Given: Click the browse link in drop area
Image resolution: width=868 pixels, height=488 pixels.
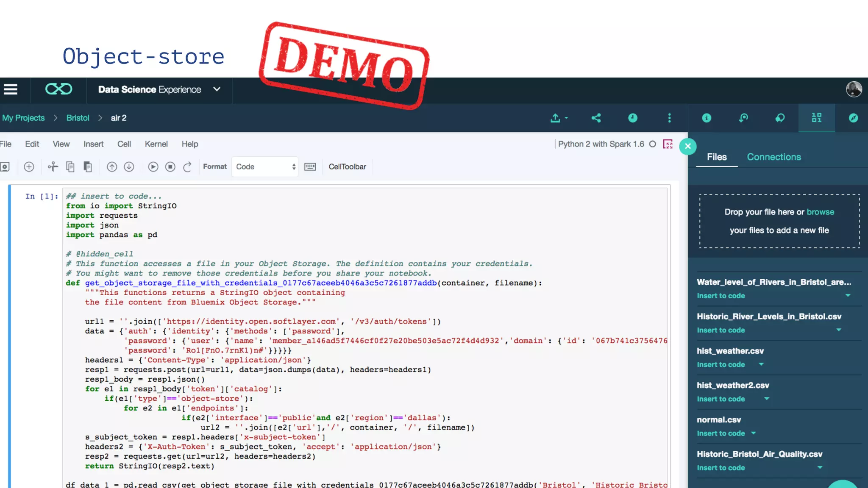Looking at the screenshot, I should tap(820, 212).
